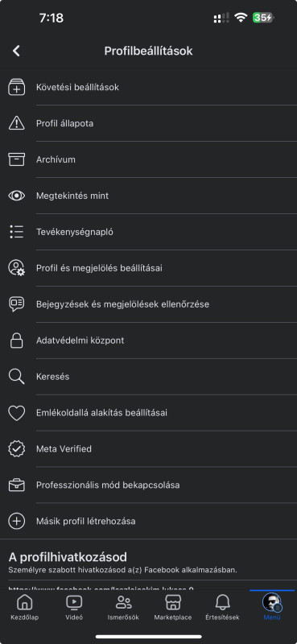The height and width of the screenshot is (644, 297).
Task: Tap the warning triangle Profil állapota icon
Action: tap(17, 123)
